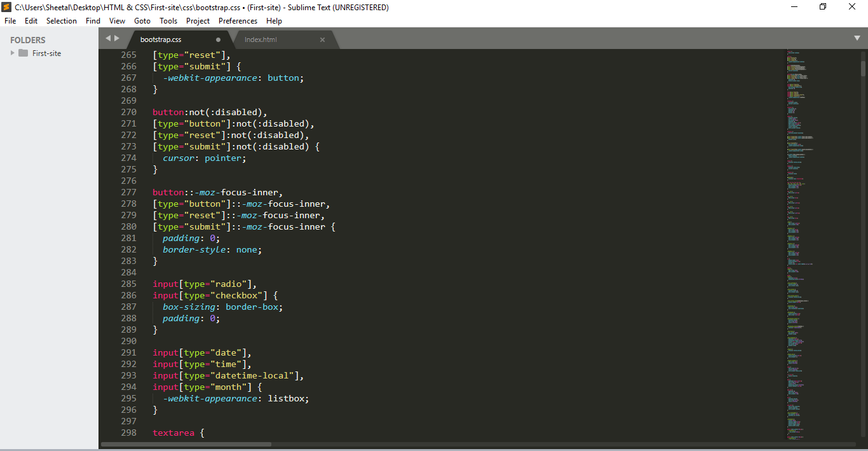Close the index.html tab
The width and height of the screenshot is (868, 451).
322,39
